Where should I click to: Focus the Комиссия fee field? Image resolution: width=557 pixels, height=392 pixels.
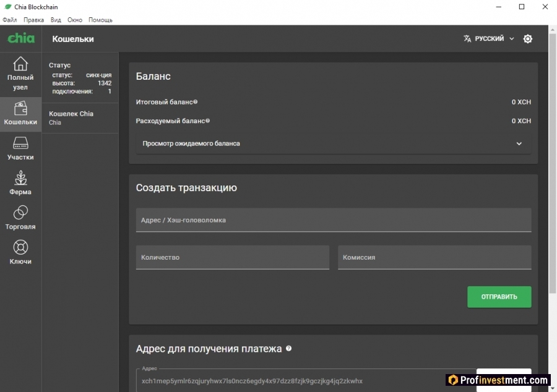click(434, 257)
